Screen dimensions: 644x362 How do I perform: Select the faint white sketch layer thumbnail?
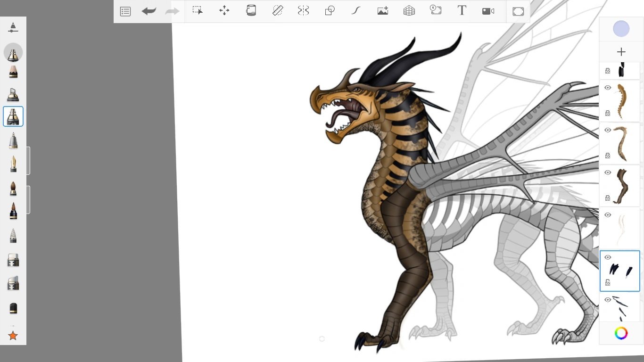coord(623,229)
